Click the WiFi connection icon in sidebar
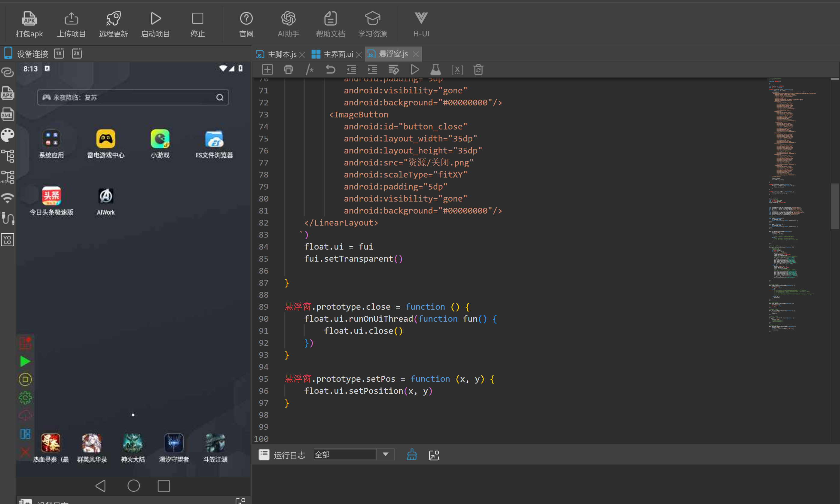 click(x=8, y=198)
